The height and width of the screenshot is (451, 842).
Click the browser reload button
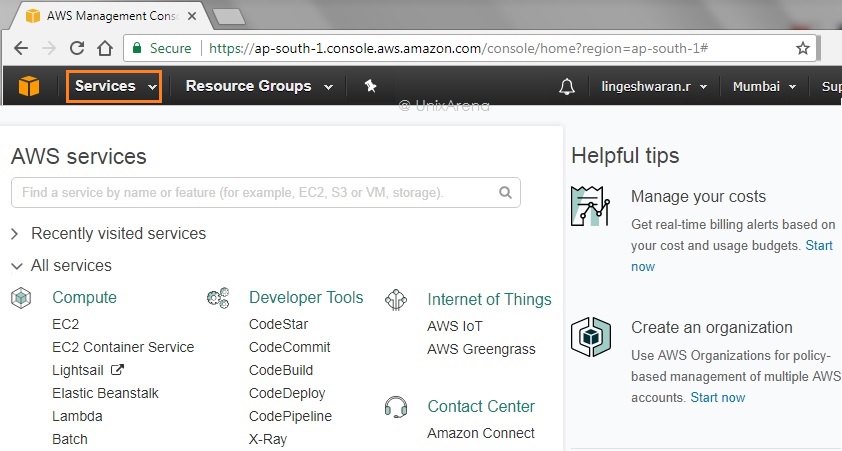[x=77, y=48]
